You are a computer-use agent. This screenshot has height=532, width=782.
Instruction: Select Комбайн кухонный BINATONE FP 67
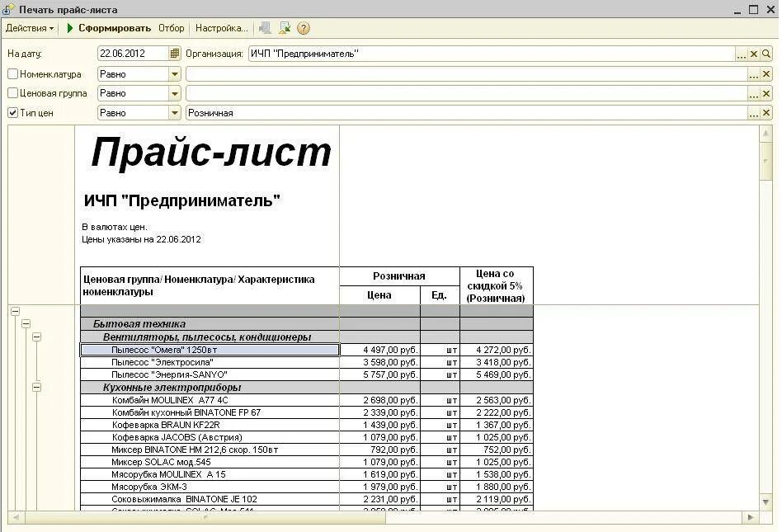pos(210,412)
